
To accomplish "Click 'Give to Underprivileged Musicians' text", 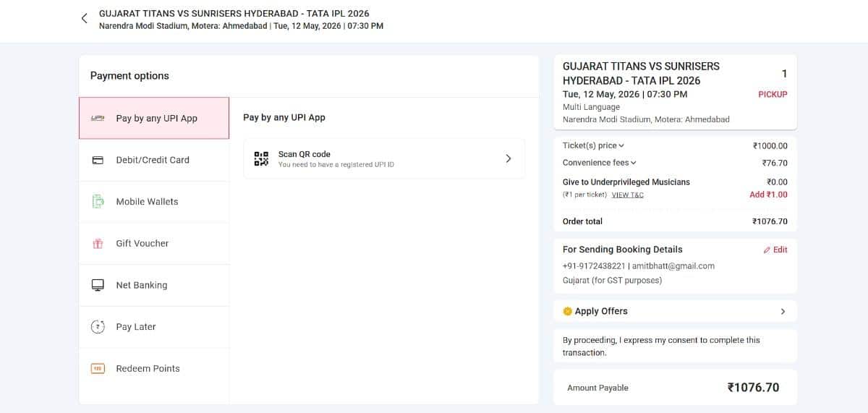I will click(626, 182).
